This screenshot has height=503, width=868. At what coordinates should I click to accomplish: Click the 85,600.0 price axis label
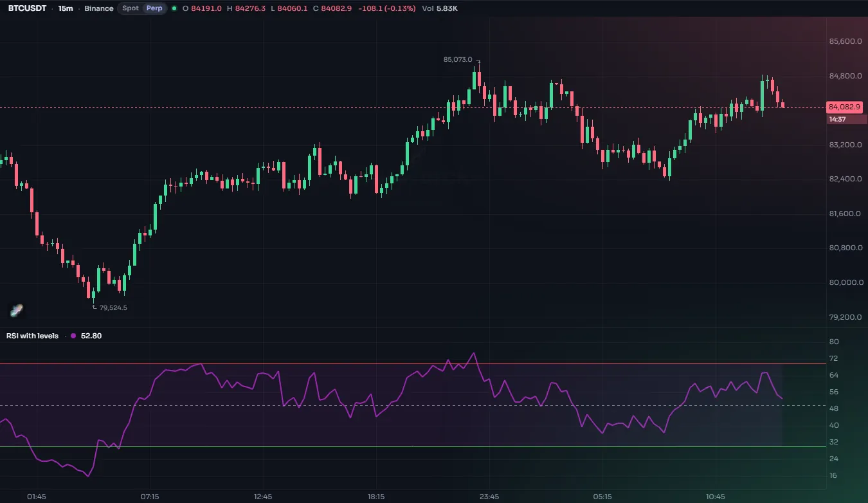845,41
